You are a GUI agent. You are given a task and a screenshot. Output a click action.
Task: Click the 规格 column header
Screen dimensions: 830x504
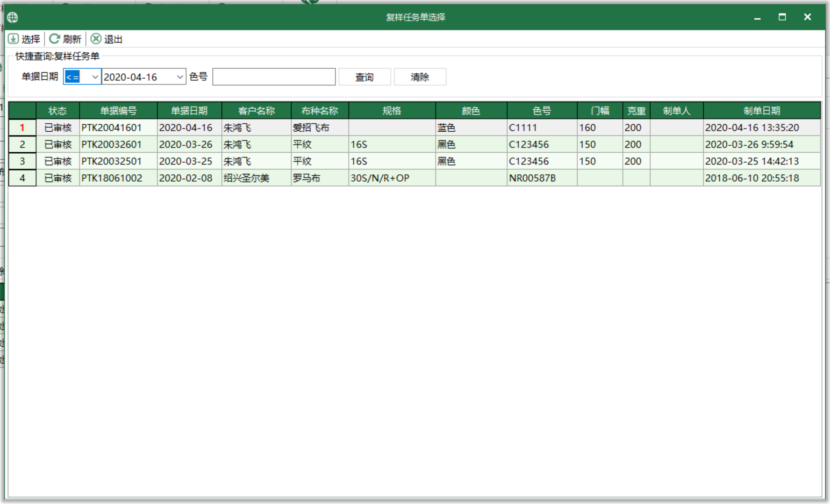(392, 111)
